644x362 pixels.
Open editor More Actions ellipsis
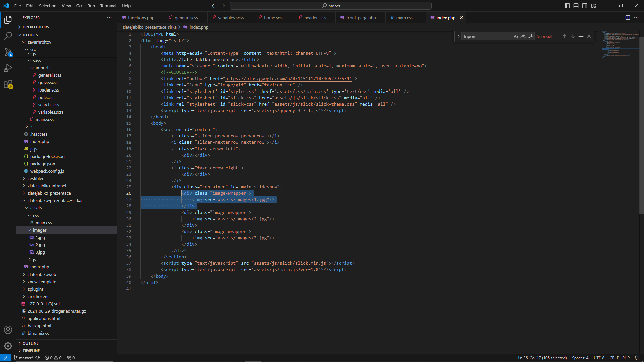click(636, 18)
